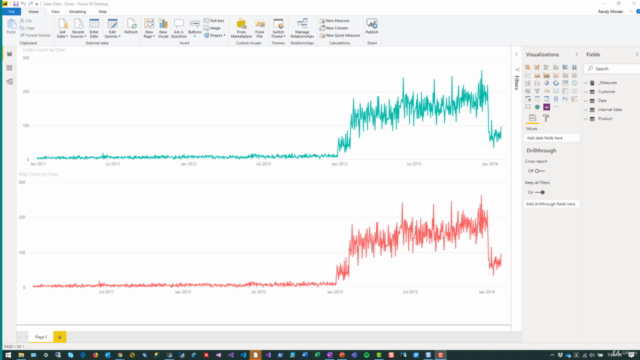
Task: Switch to Data view in sidebar
Action: click(9, 68)
